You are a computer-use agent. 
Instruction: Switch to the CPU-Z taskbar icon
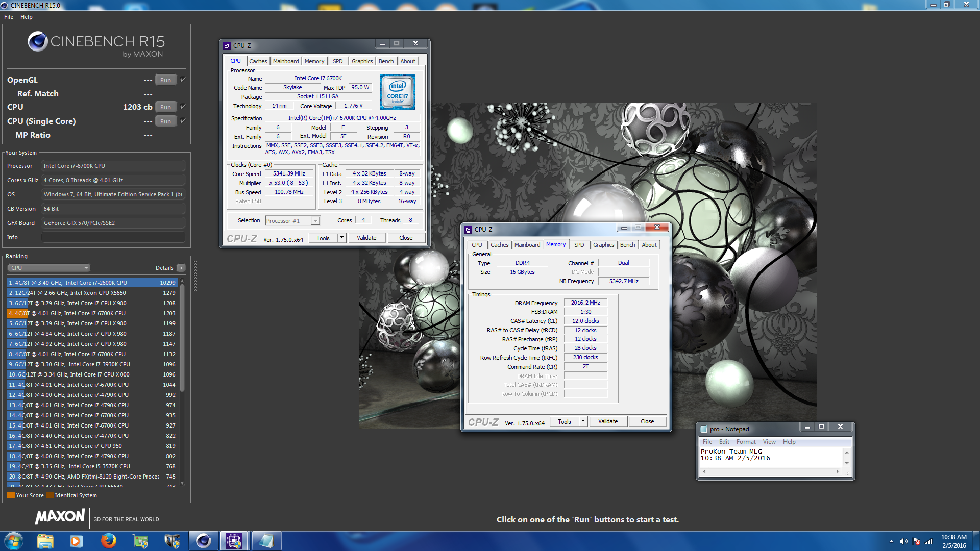click(x=234, y=541)
